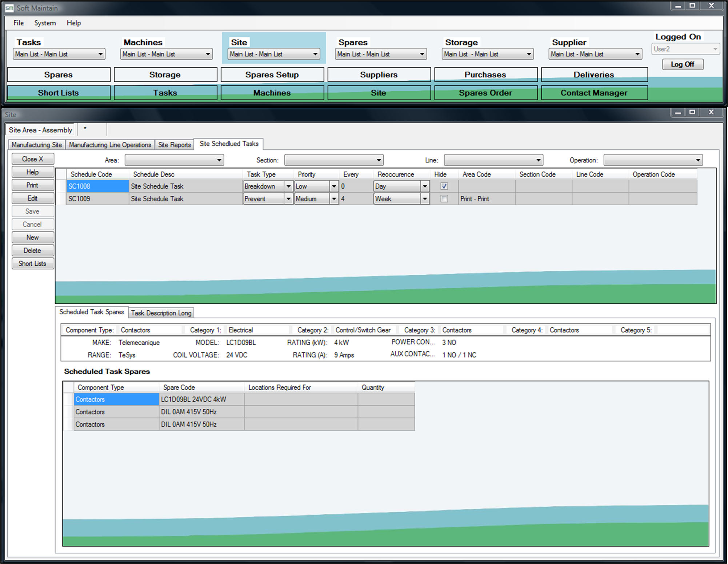
Task: Click the Edit sidebar button
Action: pyautogui.click(x=33, y=198)
